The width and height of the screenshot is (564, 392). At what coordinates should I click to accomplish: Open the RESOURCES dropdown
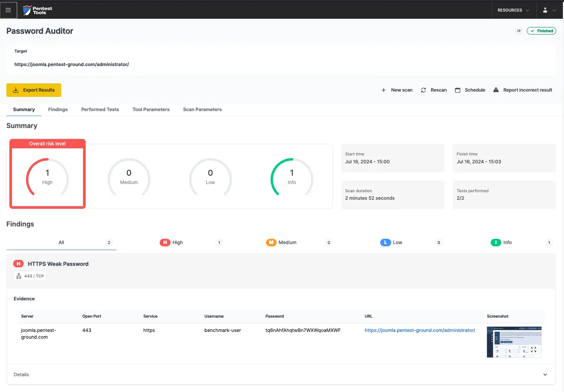tap(513, 10)
